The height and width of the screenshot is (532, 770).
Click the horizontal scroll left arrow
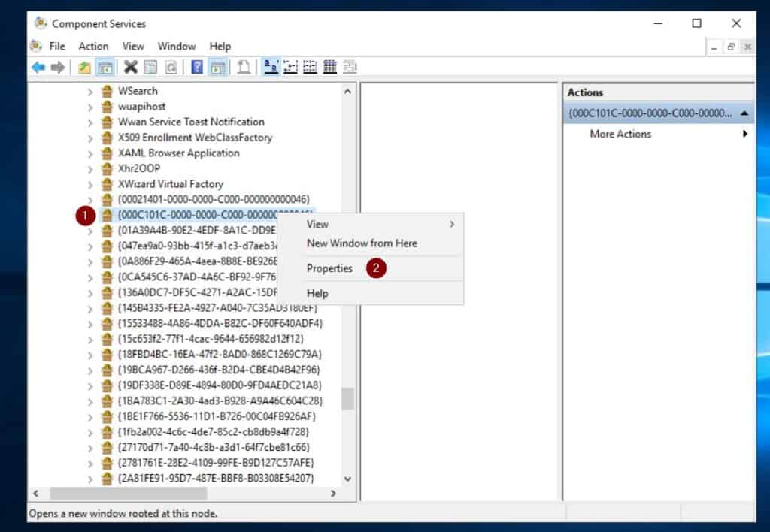(x=36, y=493)
